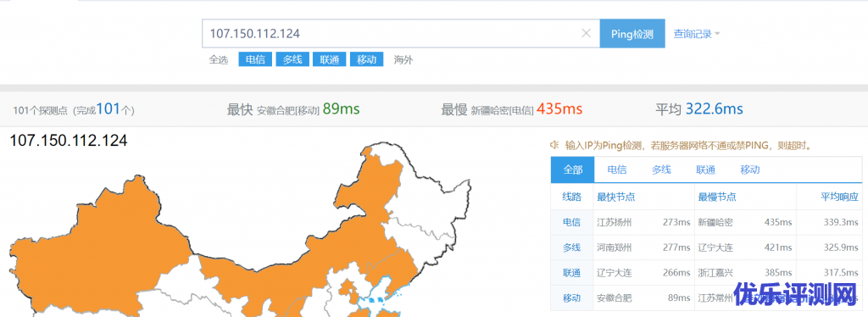Enable the 海外 overseas filter
This screenshot has height=317, width=868.
coord(403,59)
